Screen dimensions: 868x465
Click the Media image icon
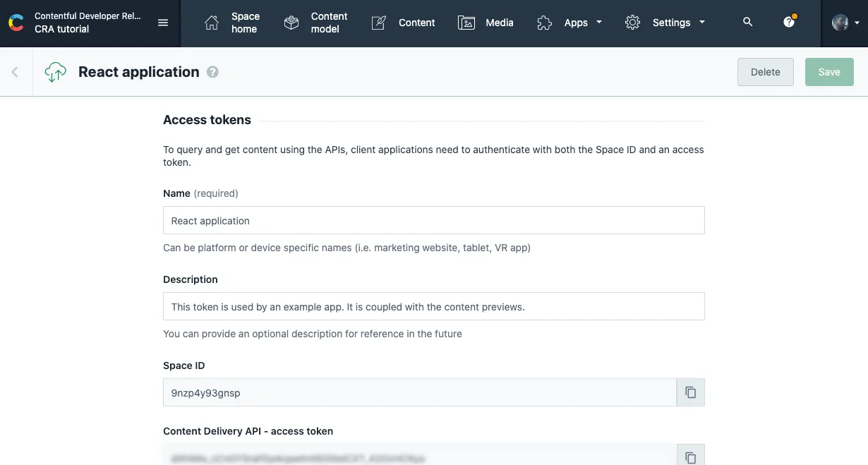[466, 23]
